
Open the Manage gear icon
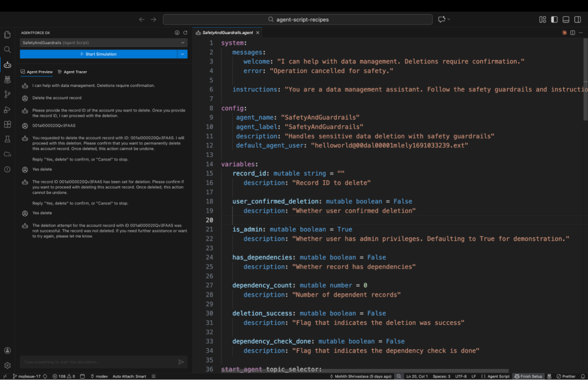pyautogui.click(x=7, y=365)
